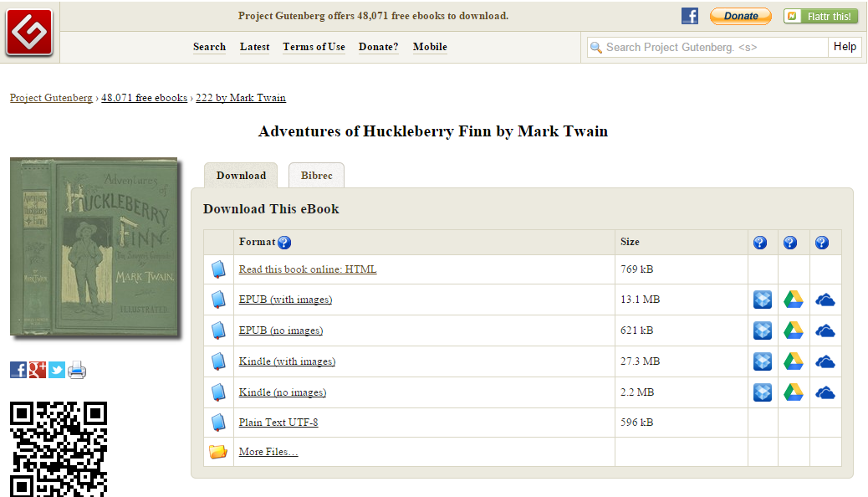Open the Mobile menu item
Viewport: 868px width, 497px height.
tap(430, 47)
